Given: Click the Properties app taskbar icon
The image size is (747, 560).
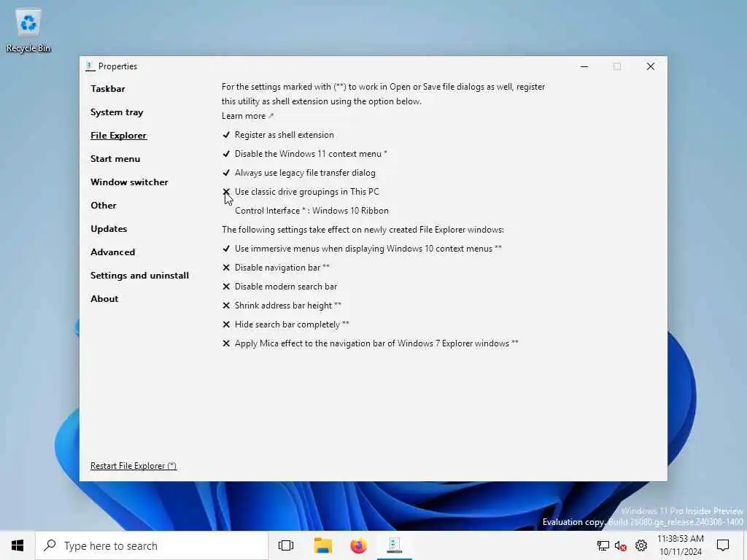Looking at the screenshot, I should tap(395, 545).
